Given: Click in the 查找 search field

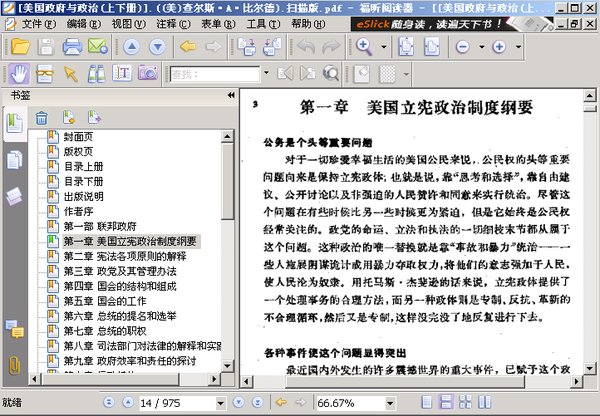Looking at the screenshot, I should [x=215, y=74].
